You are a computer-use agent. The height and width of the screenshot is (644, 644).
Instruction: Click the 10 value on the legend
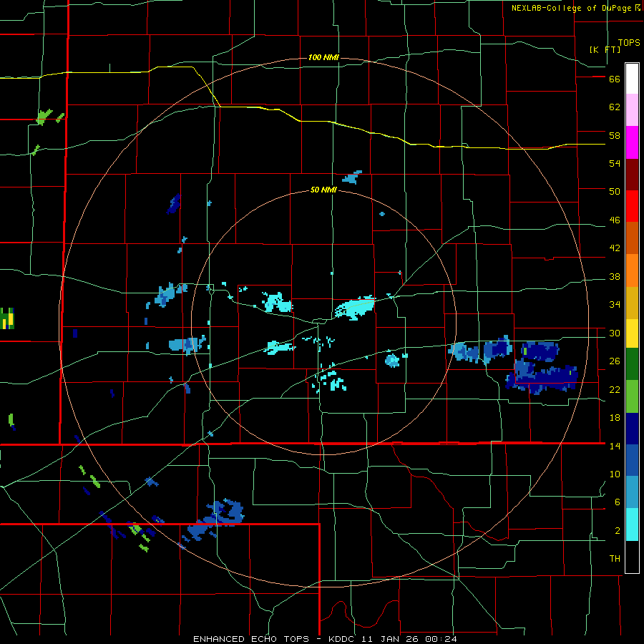(615, 474)
